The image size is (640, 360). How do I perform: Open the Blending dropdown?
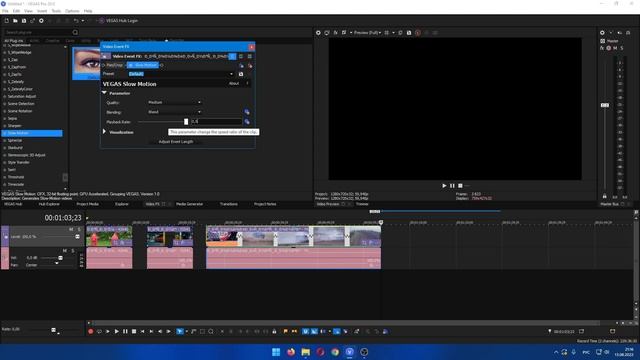pos(174,112)
